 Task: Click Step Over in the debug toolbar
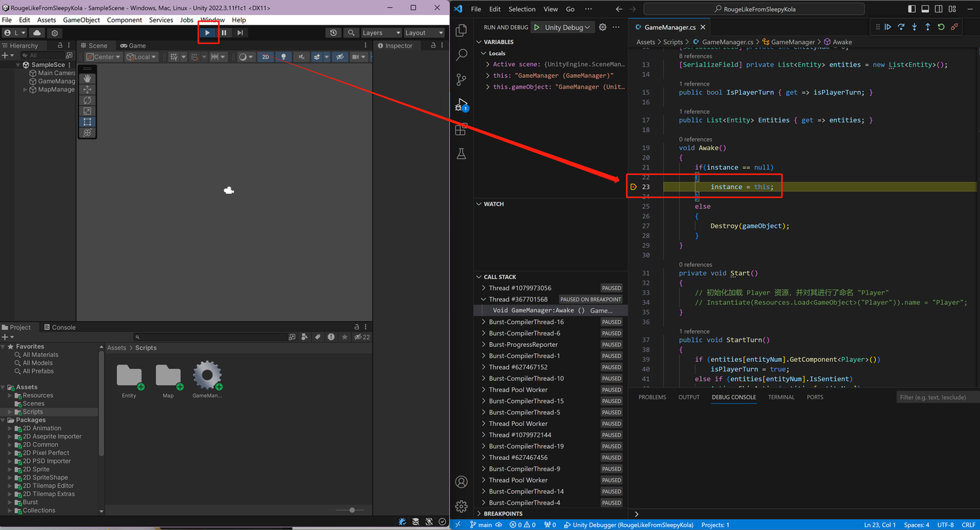[x=901, y=27]
